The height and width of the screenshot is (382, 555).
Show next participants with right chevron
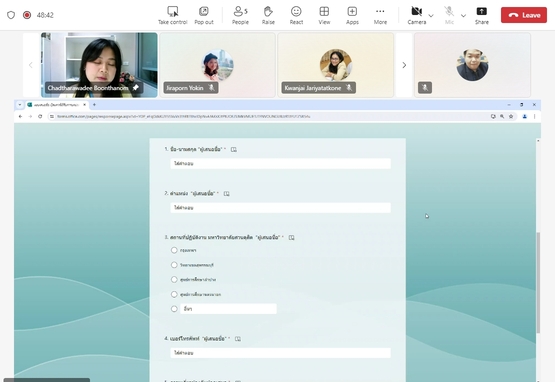[x=404, y=65]
